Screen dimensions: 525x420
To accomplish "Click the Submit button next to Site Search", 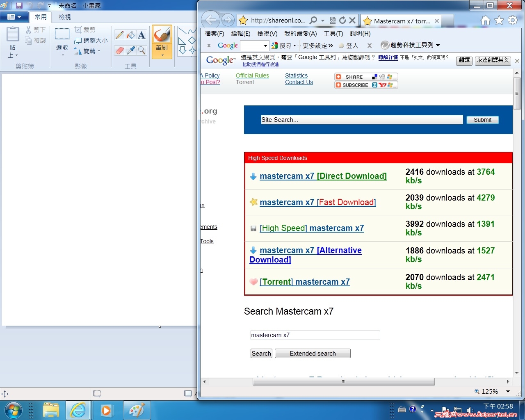I will [x=482, y=120].
